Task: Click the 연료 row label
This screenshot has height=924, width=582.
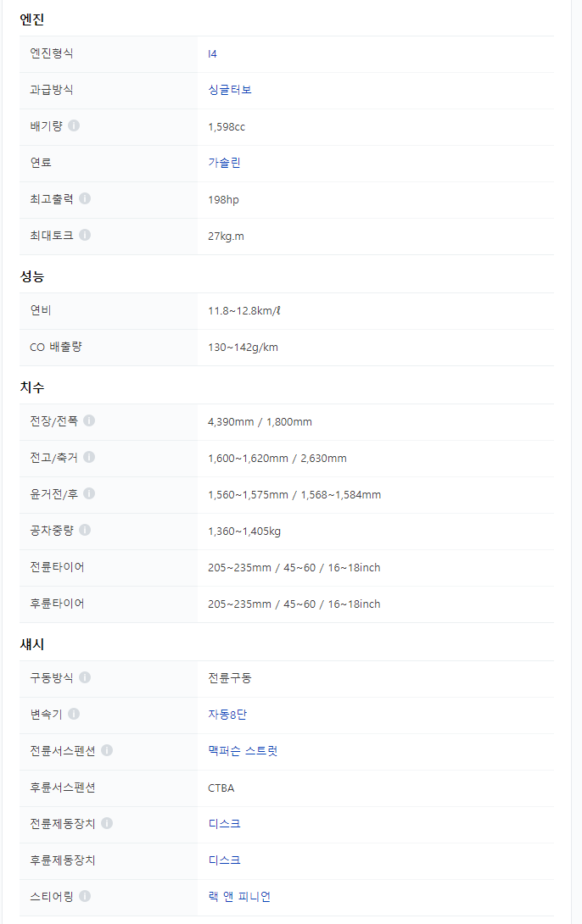Action: (41, 163)
